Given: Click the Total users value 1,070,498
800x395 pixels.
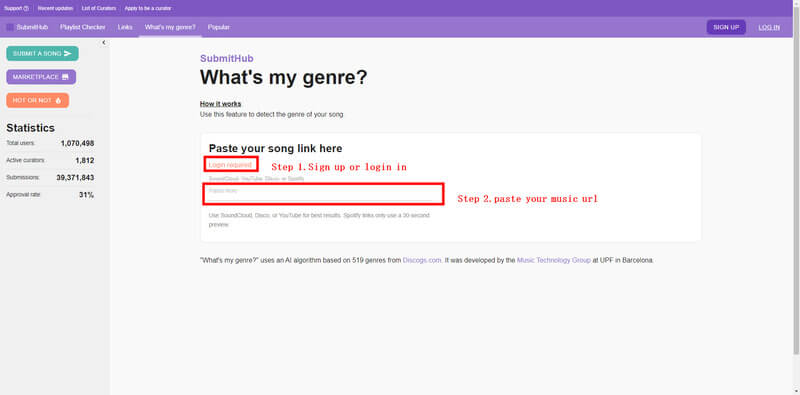Looking at the screenshot, I should [78, 143].
